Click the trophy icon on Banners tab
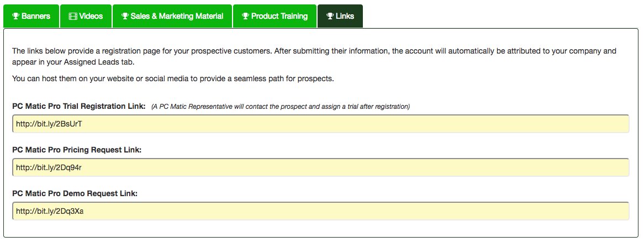 point(15,17)
